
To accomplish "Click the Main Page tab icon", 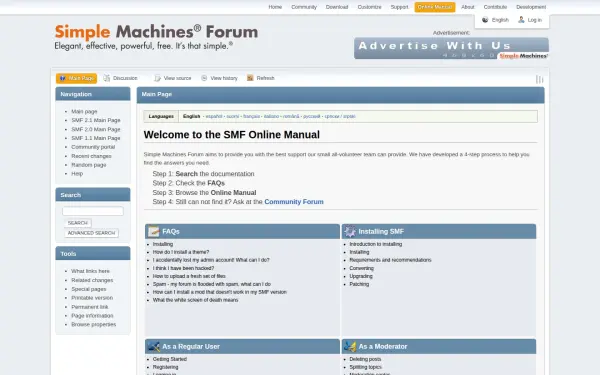I will (62, 78).
